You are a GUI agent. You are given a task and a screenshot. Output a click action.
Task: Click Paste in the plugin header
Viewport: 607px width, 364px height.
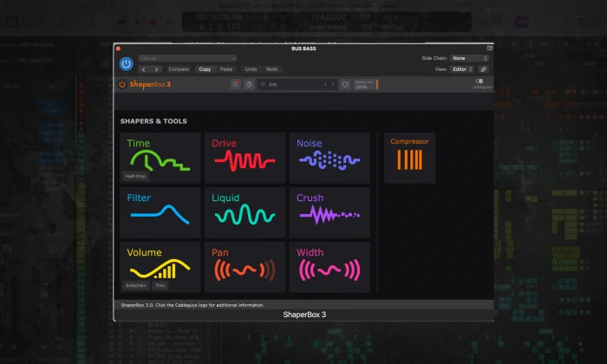point(226,68)
